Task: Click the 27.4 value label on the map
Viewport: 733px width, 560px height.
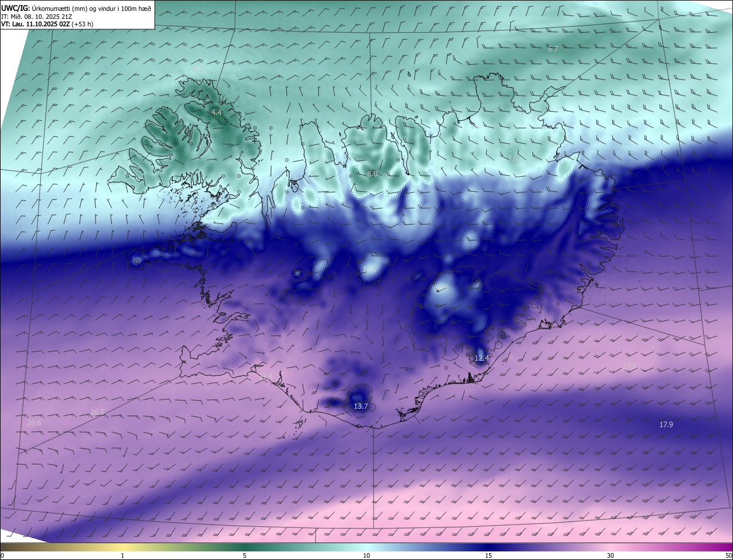Action: tap(266, 377)
